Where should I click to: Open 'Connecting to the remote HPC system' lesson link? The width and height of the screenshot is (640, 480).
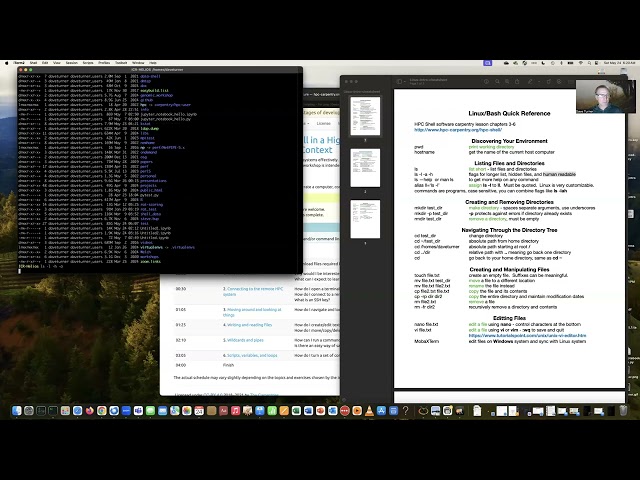[x=253, y=291]
